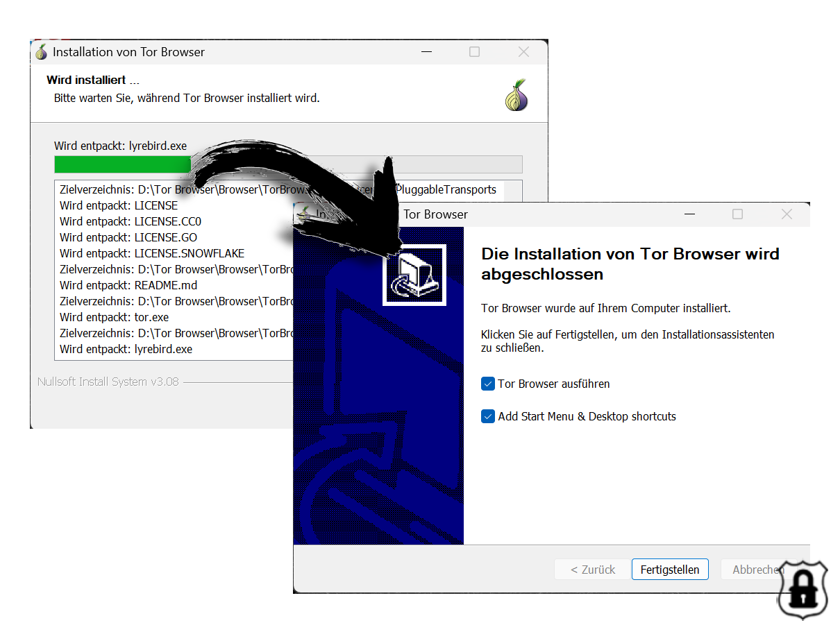
Task: Click the computer installer icon on blue panel
Action: coord(414,275)
